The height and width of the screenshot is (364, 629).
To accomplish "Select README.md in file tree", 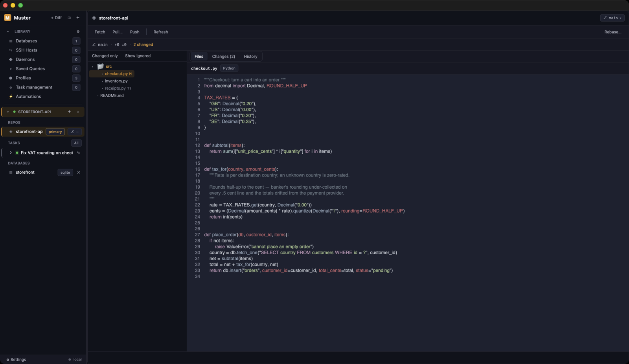I will 112,96.
